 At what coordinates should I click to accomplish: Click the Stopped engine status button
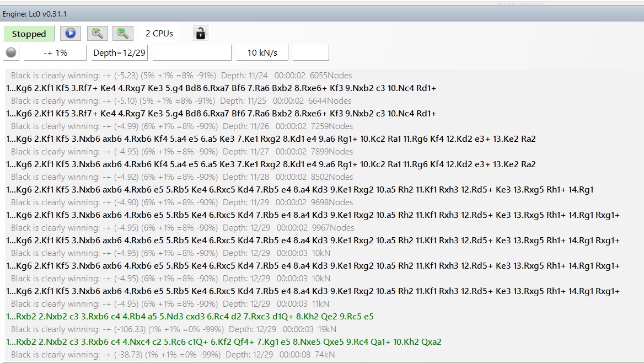(x=29, y=34)
